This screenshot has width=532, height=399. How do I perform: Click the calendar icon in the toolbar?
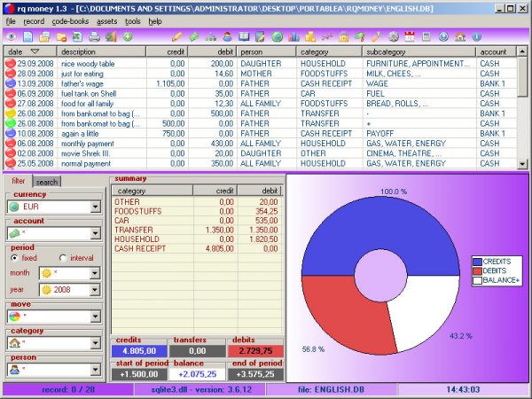[410, 36]
